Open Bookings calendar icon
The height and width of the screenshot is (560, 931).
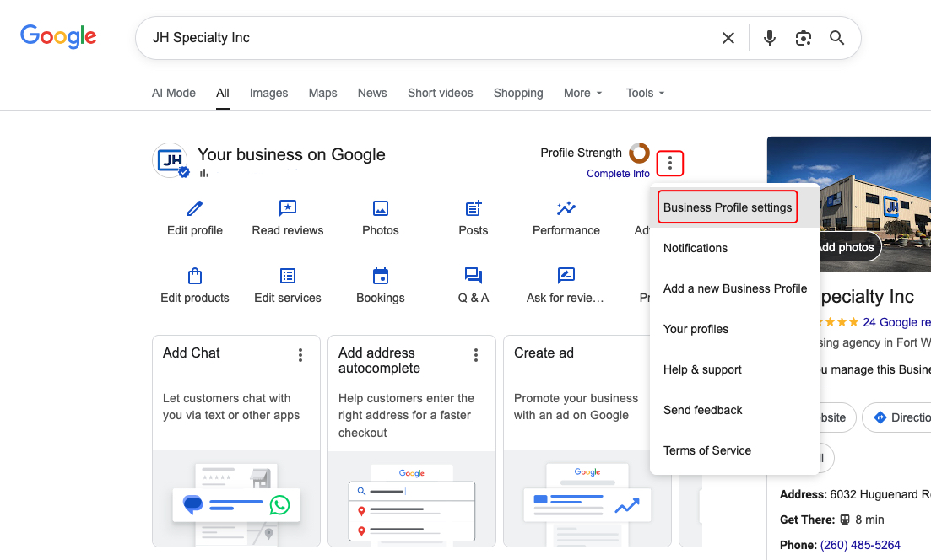pyautogui.click(x=380, y=276)
